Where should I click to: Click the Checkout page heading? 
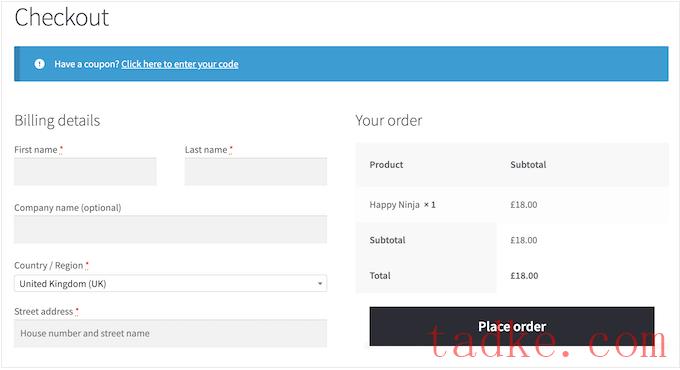click(x=62, y=17)
